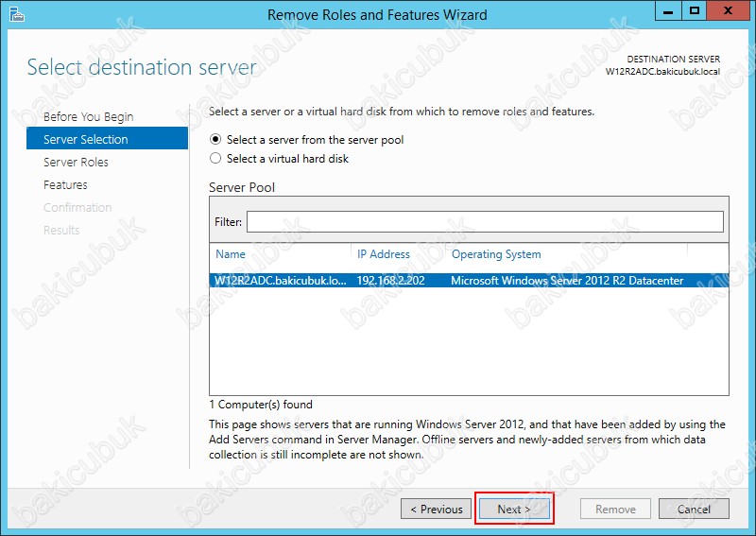Click Microsoft Windows Server 2012 R2 Datacenter cell

567,281
